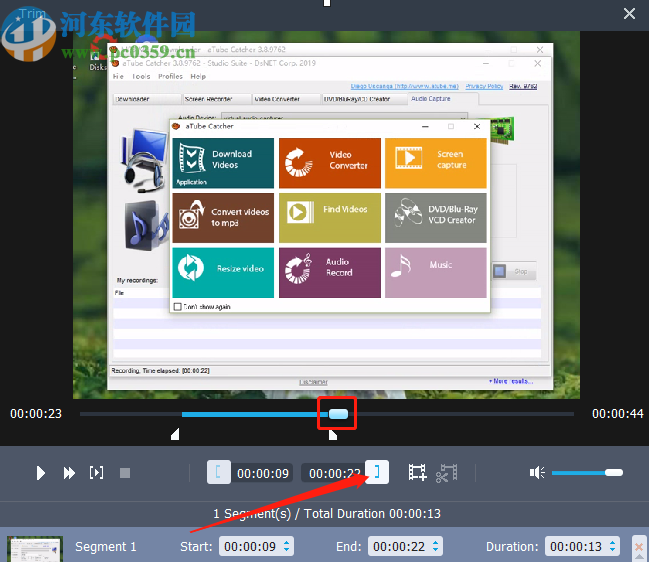This screenshot has width=649, height=562.
Task: Switch to the Audio Capture tab
Action: pyautogui.click(x=442, y=99)
